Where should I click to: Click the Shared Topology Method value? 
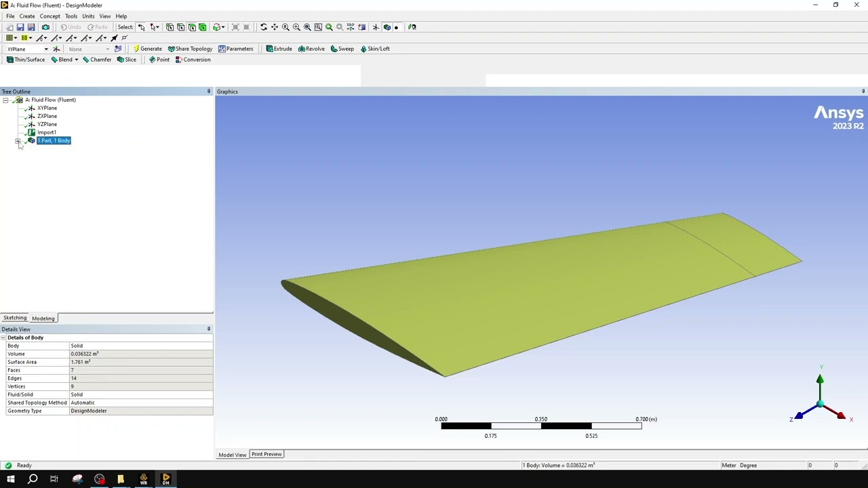(141, 403)
